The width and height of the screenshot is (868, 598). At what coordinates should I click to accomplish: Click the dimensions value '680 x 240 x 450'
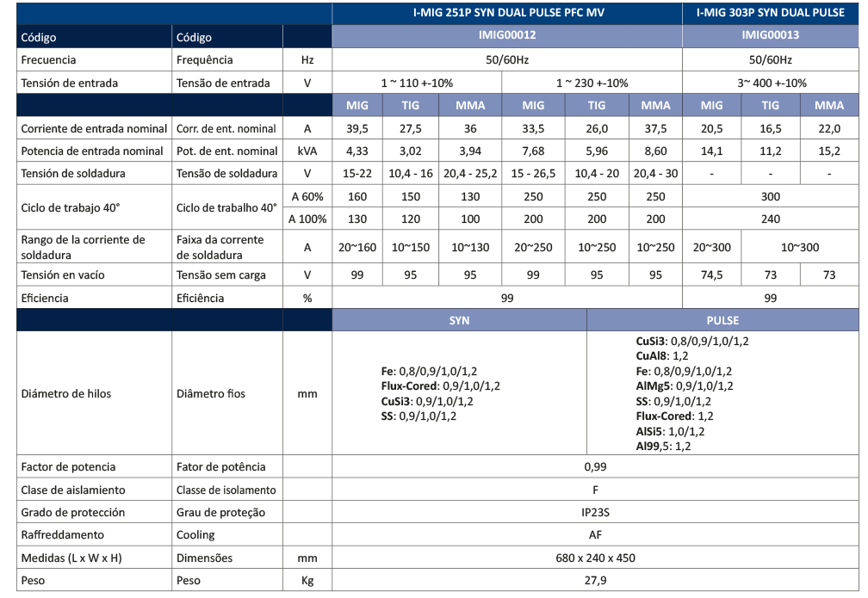[595, 558]
